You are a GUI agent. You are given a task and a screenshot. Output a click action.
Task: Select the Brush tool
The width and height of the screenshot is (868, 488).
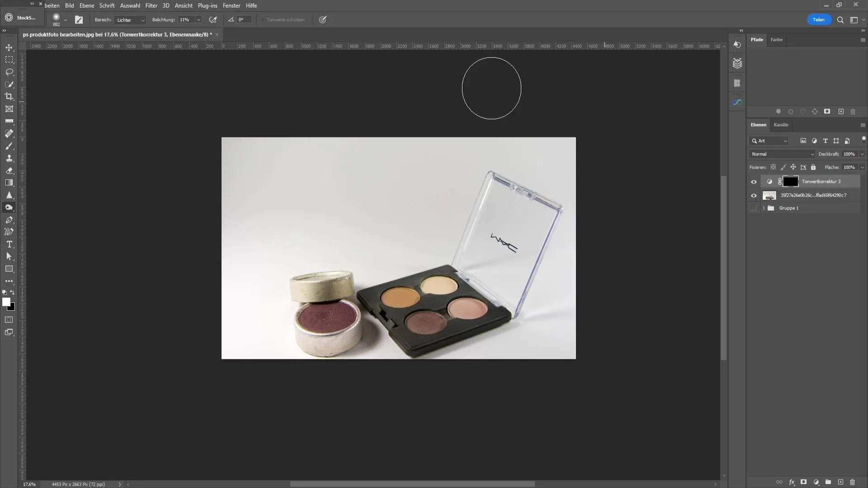(x=9, y=146)
